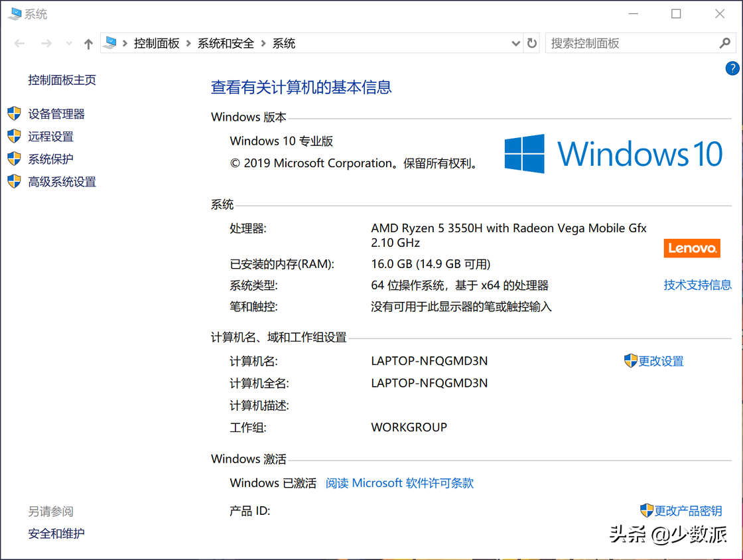The width and height of the screenshot is (743, 560).
Task: Open the recent locations dropdown beside navigation arrows
Action: [68, 42]
